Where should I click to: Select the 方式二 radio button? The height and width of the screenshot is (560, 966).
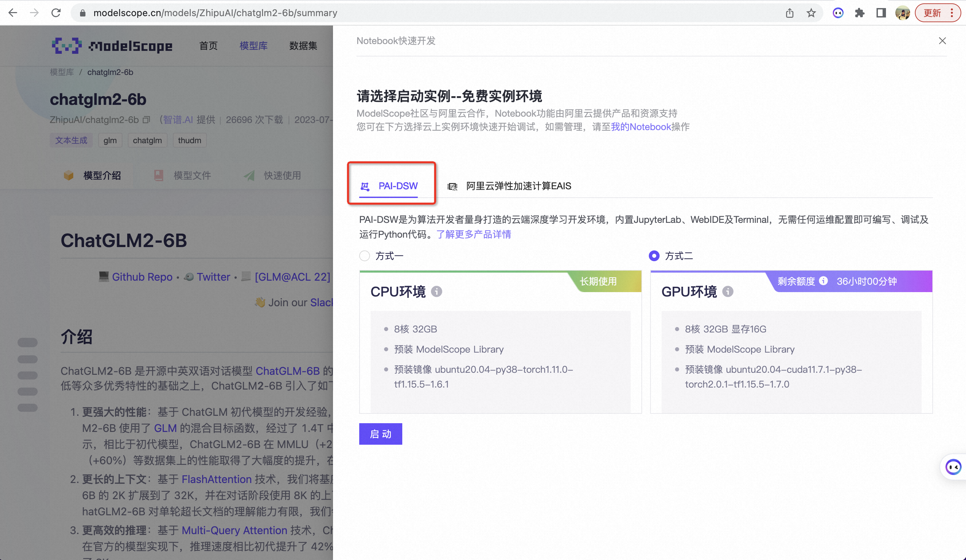click(x=654, y=256)
